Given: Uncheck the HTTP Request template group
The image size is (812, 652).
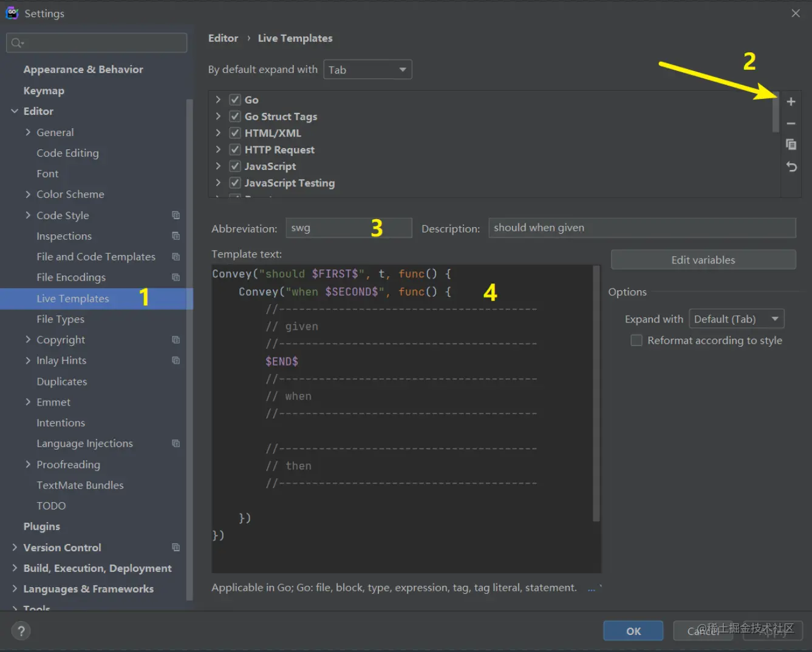Looking at the screenshot, I should click(235, 149).
